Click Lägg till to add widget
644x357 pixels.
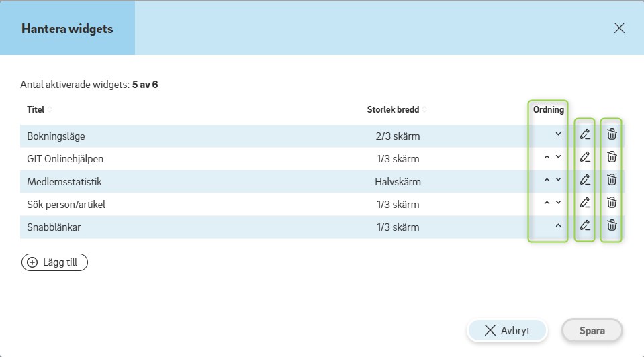54,262
